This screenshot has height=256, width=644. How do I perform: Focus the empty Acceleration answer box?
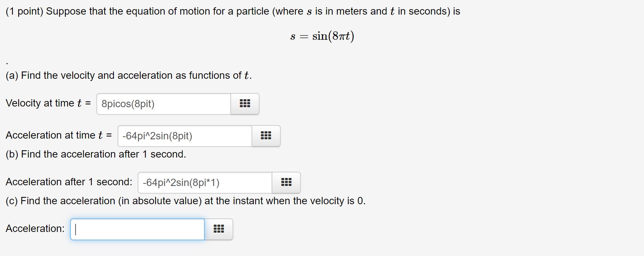tap(137, 229)
